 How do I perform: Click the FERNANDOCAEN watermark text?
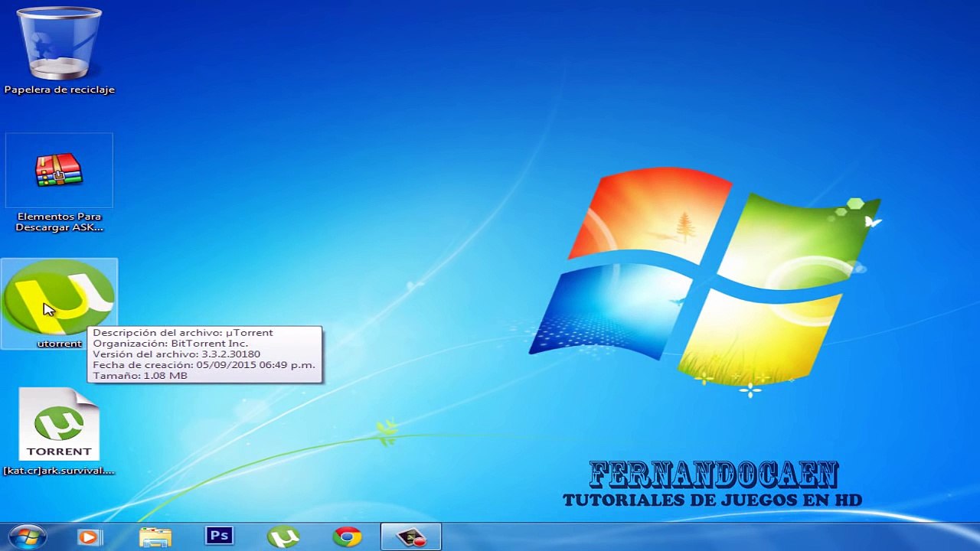[x=713, y=476]
